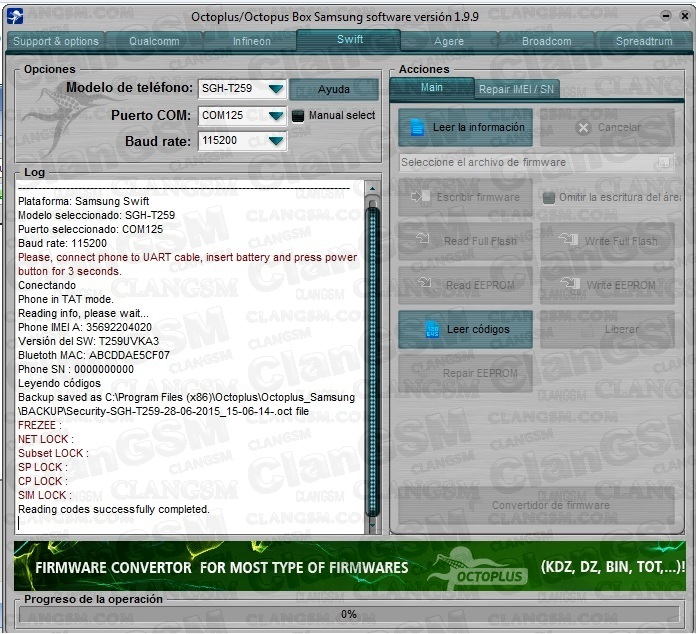Click log line 'Plataforma: Samsung Swift'
The height and width of the screenshot is (634, 696).
[x=83, y=201]
